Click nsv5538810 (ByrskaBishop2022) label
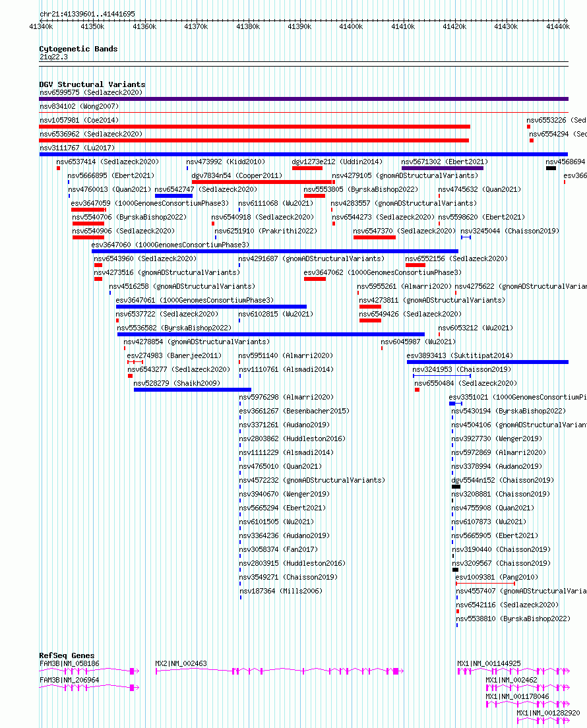This screenshot has height=728, width=587. (x=513, y=619)
